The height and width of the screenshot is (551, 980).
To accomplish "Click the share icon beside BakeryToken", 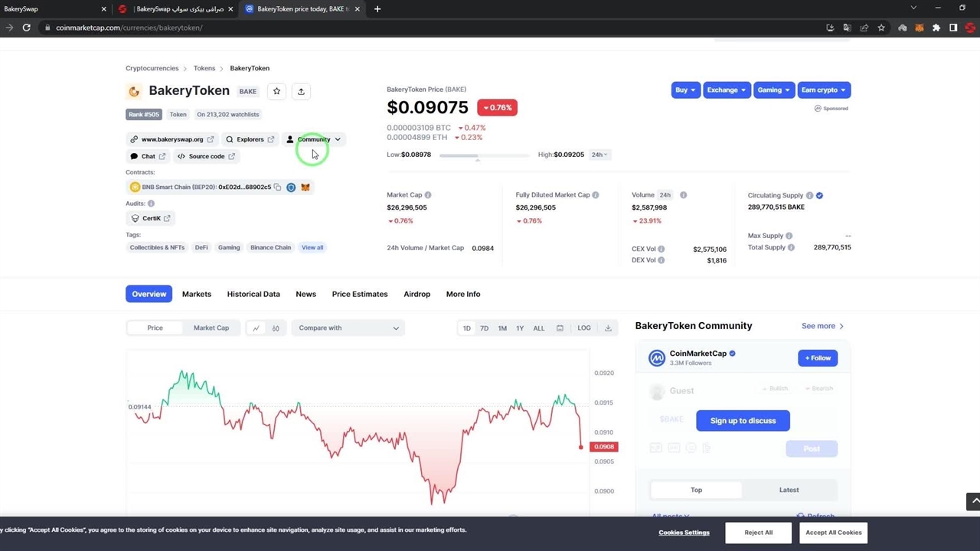I will click(301, 91).
